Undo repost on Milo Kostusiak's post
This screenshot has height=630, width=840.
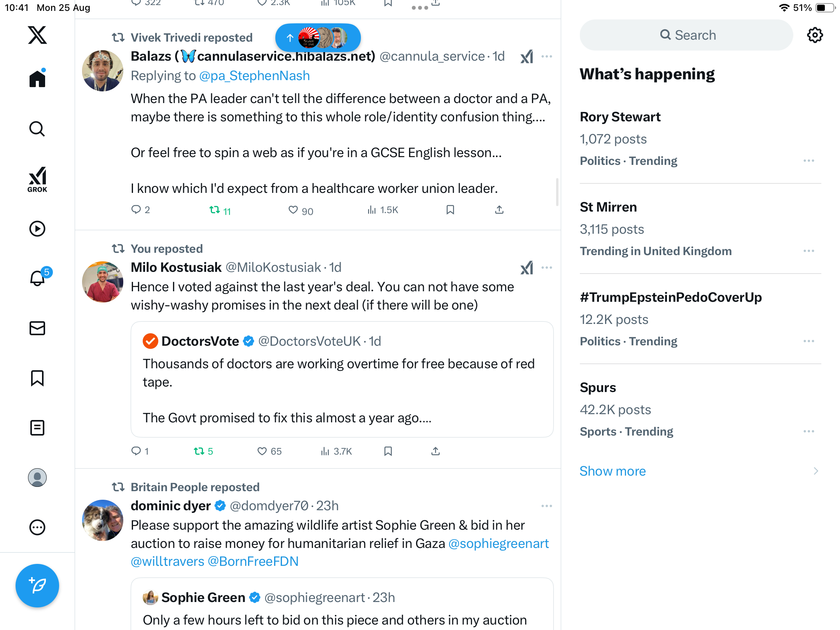click(199, 451)
